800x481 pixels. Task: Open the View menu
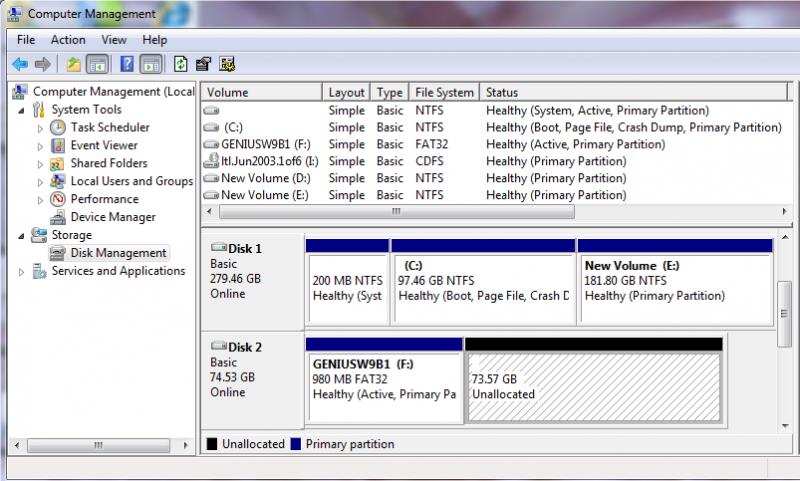pos(114,40)
